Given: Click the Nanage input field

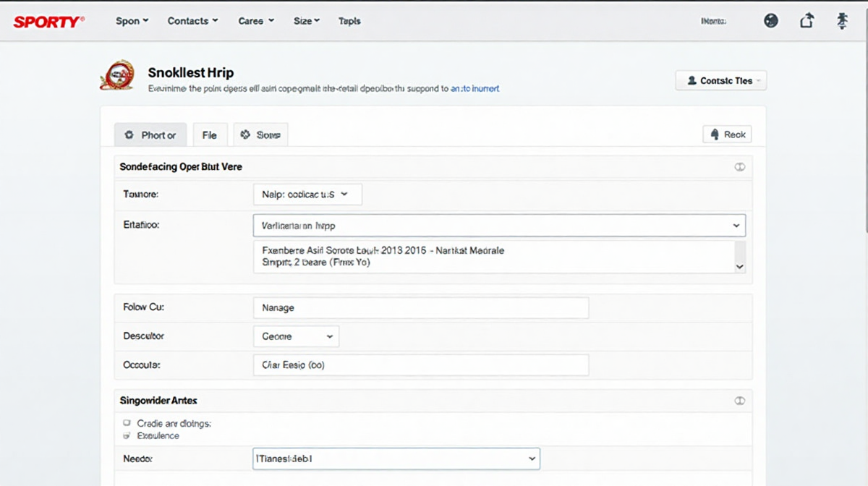Looking at the screenshot, I should pyautogui.click(x=421, y=307).
